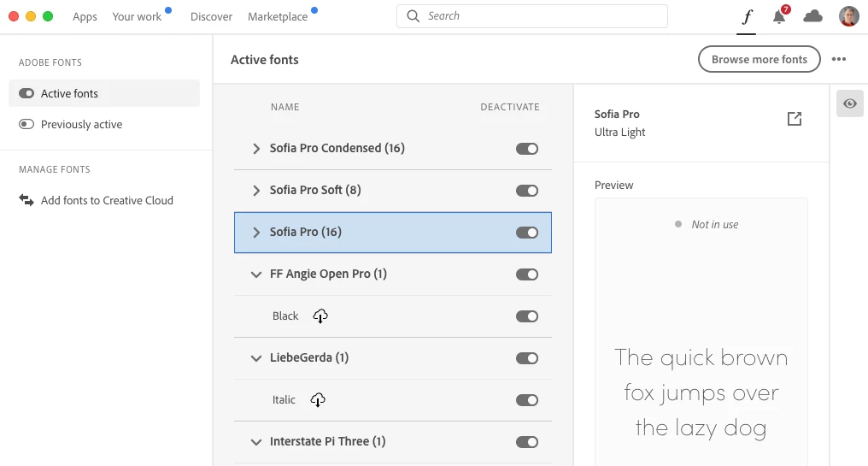This screenshot has width=868, height=466.
Task: Open the Discover tab
Action: 211,16
